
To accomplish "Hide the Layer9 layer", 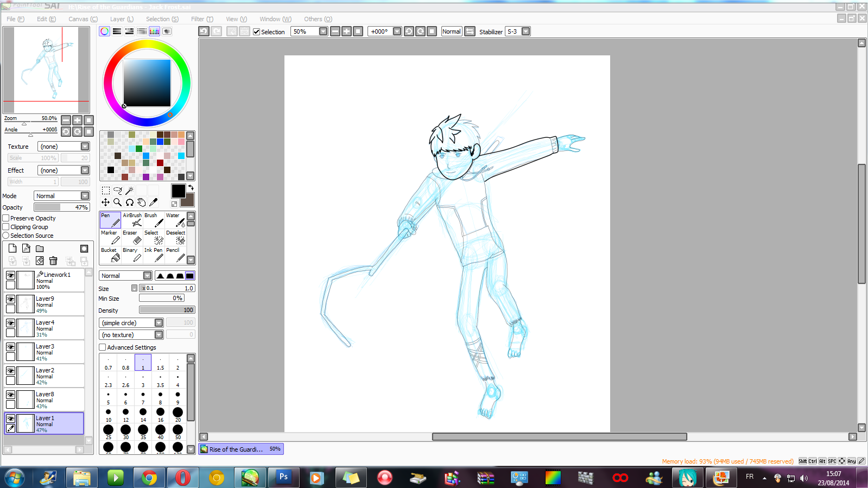I will click(10, 299).
